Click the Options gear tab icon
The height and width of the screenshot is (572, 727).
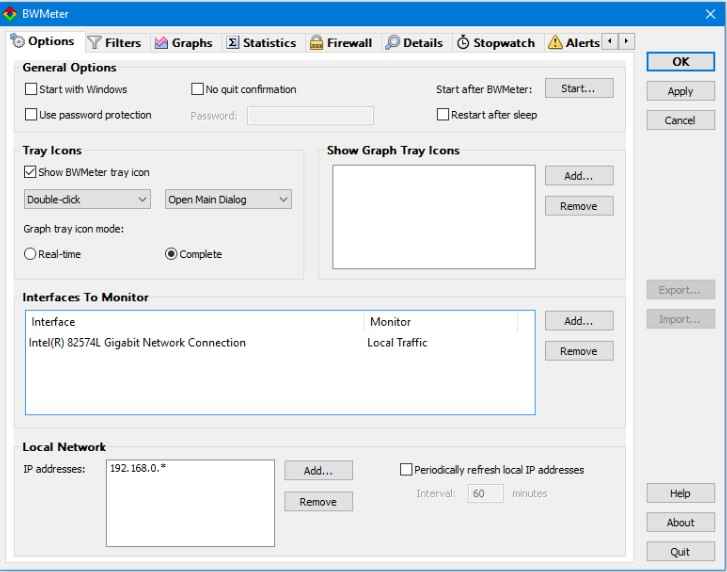(17, 43)
